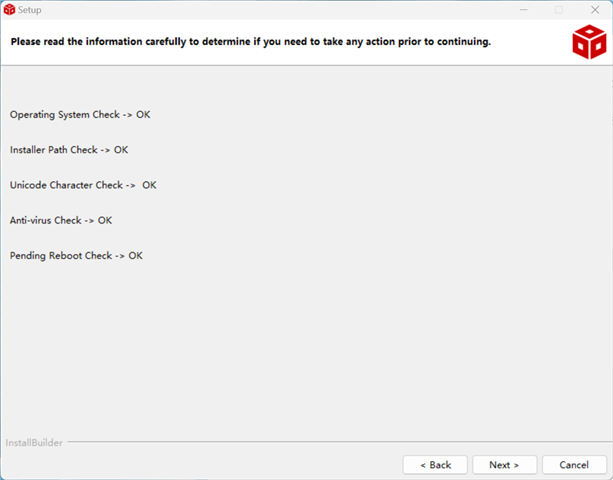Click the Pending Reboot Check result

[76, 256]
